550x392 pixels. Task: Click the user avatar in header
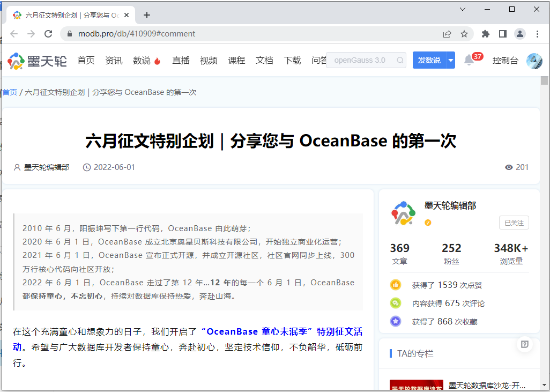coord(534,61)
